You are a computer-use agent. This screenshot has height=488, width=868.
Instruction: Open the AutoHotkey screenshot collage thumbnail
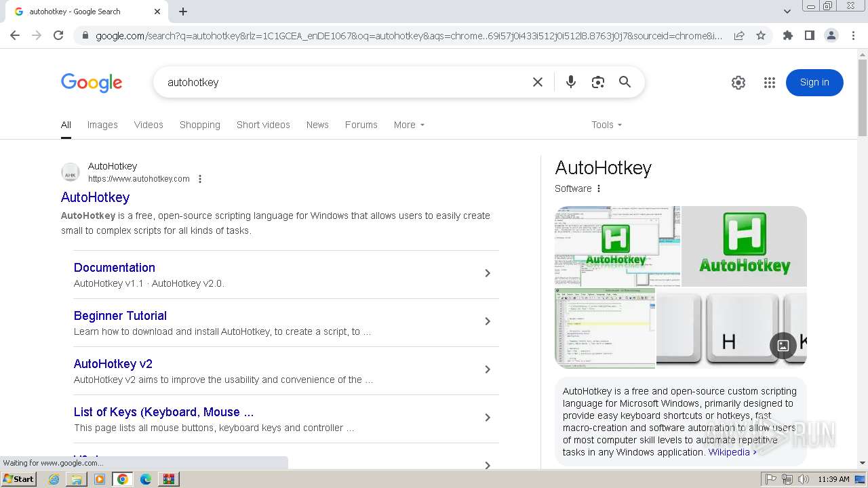point(618,246)
